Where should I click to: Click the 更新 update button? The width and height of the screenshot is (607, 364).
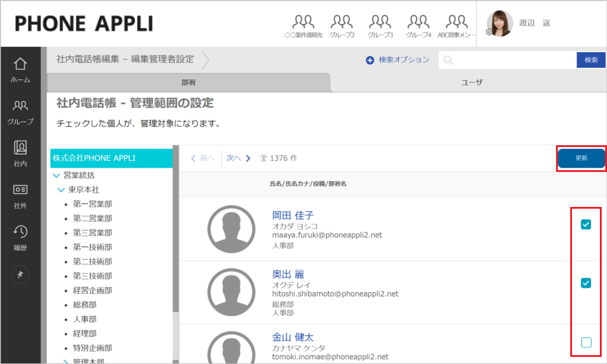(x=581, y=158)
